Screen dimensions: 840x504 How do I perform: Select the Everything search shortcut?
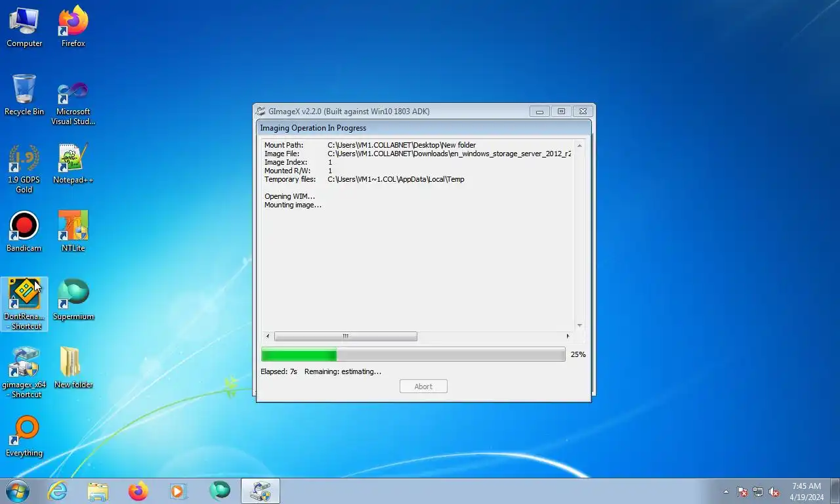click(24, 437)
